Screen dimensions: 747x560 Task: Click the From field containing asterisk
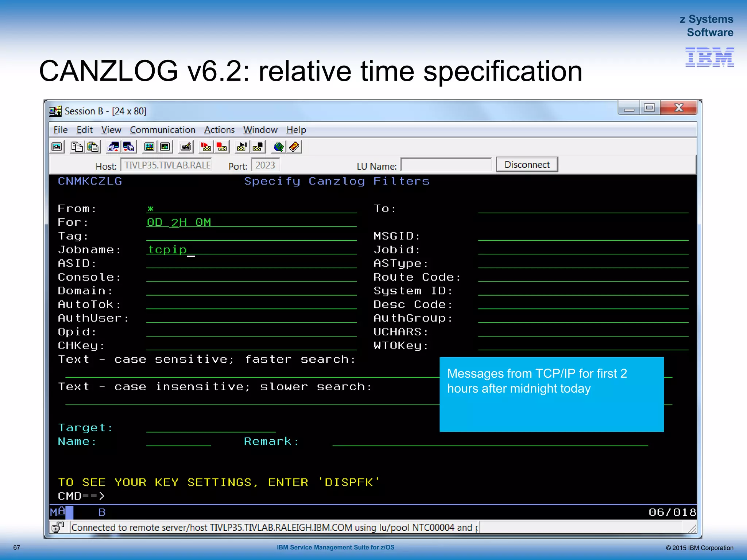(x=251, y=209)
